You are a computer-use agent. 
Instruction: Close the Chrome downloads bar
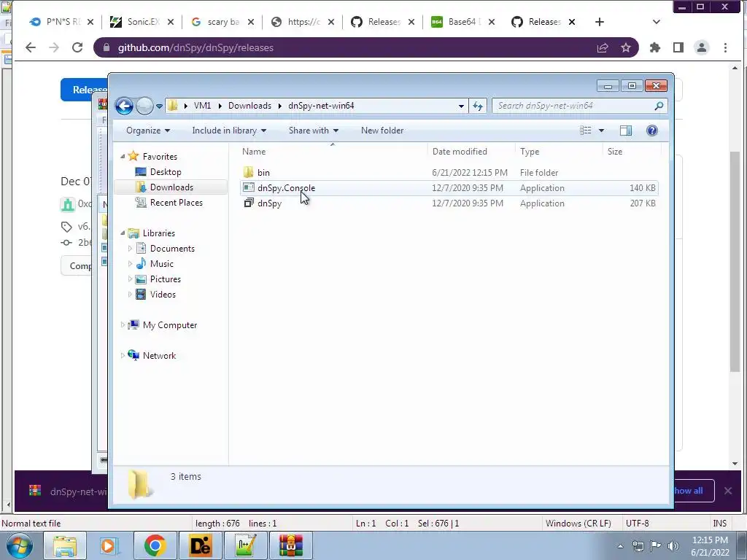pyautogui.click(x=728, y=491)
